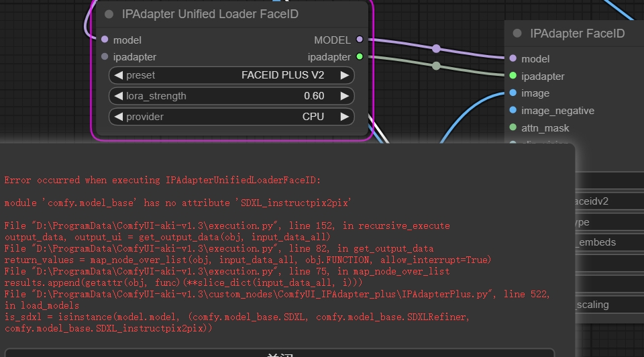Viewport: 644px width, 357px height.
Task: Open the provider list showing CPU
Action: (231, 117)
